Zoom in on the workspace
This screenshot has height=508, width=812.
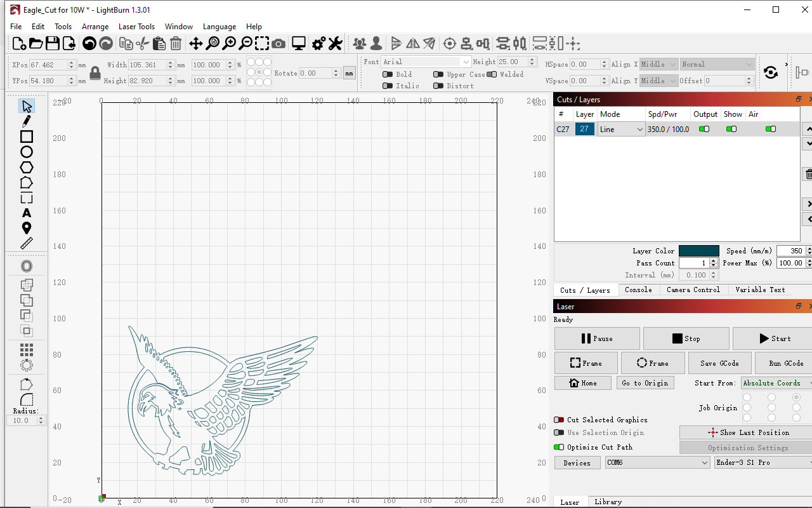click(x=229, y=44)
